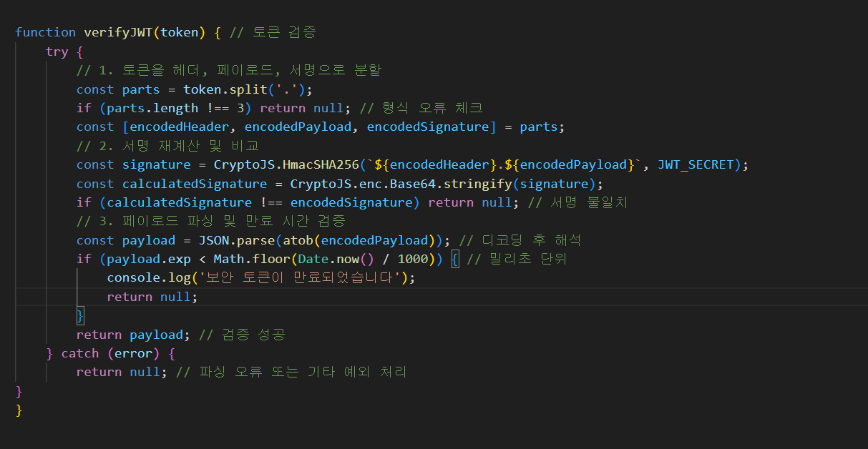
Task: Click 'encodedSignature' in the destructuring array
Action: coord(428,127)
